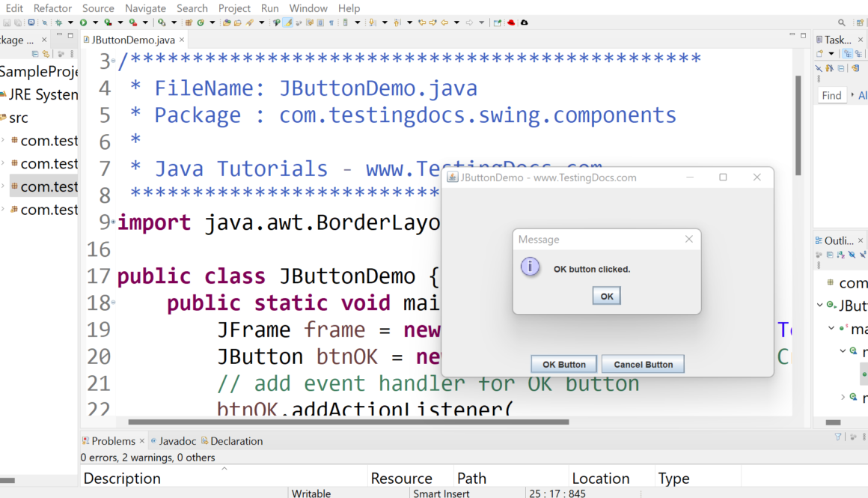
Task: Run the JButtonDemo application via Run icon
Action: (x=83, y=23)
